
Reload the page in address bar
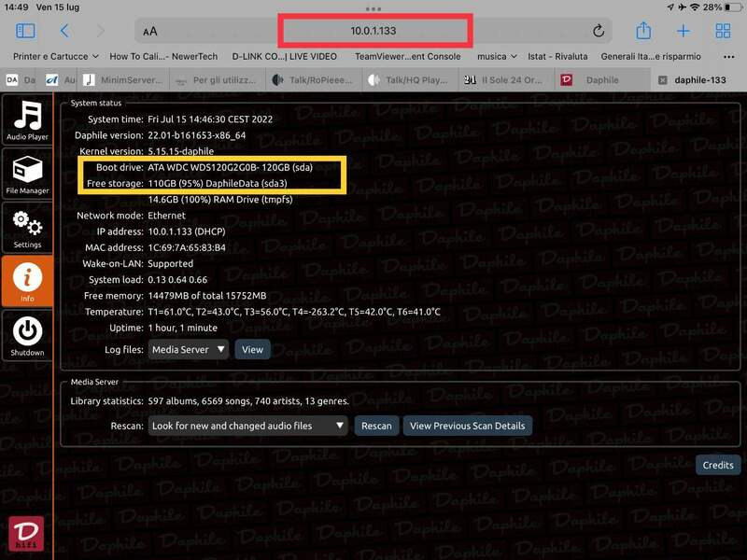tap(599, 31)
